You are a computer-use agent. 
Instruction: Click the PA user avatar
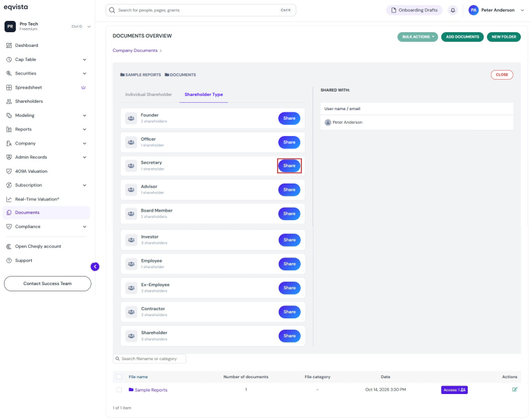point(473,10)
